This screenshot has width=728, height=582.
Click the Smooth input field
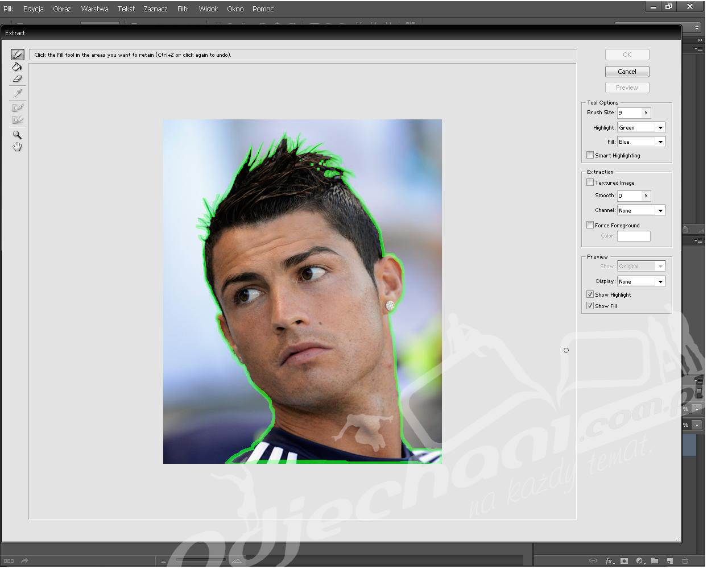[x=630, y=196]
